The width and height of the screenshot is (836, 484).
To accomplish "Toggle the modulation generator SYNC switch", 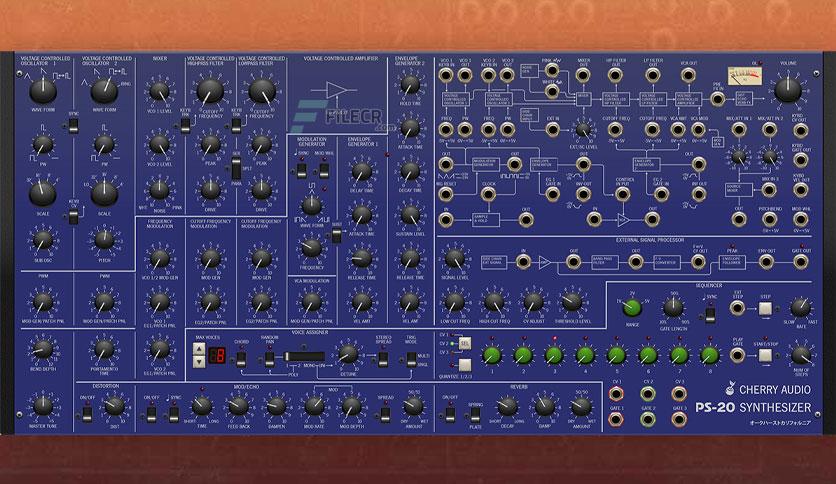I will (301, 171).
